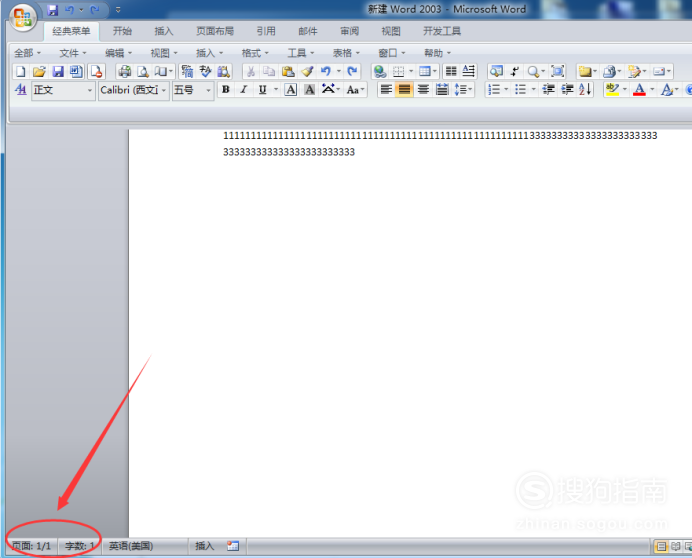Set distributed justify alignment
Image resolution: width=692 pixels, height=558 pixels.
point(442,90)
